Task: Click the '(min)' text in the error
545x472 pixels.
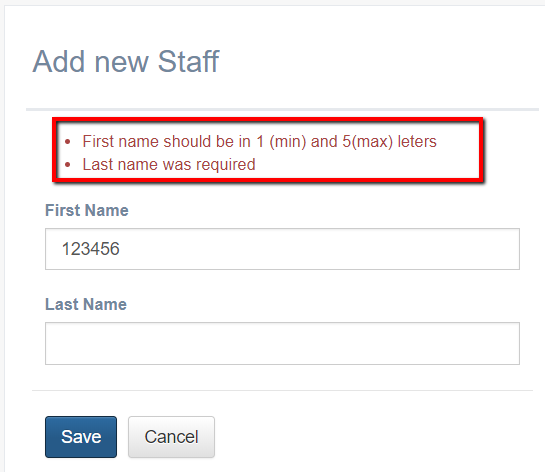Action: pos(288,141)
